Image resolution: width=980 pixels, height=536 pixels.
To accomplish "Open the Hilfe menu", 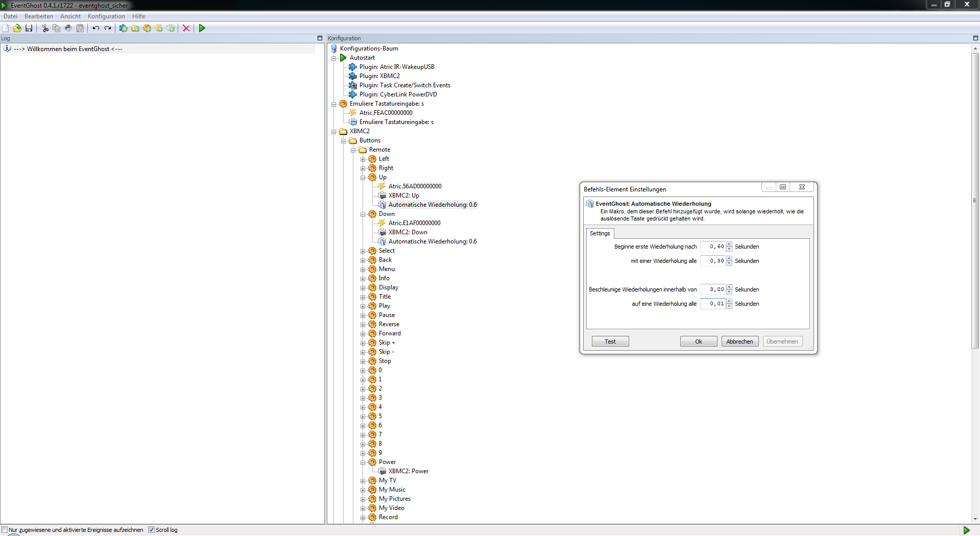I will point(139,16).
